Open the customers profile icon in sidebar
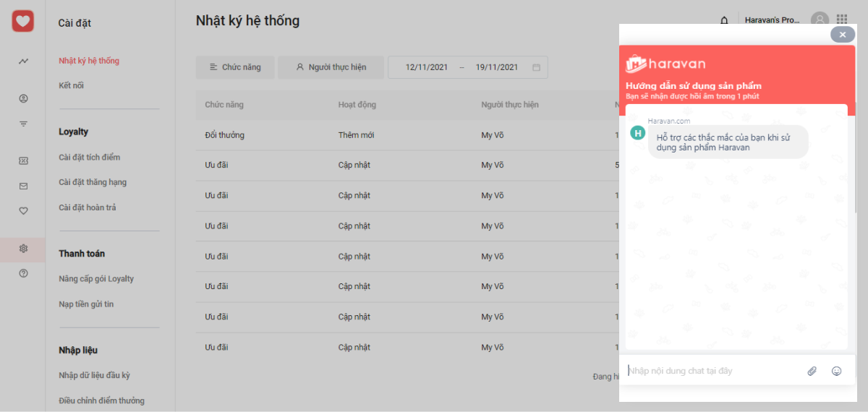This screenshot has width=868, height=412. click(x=23, y=98)
